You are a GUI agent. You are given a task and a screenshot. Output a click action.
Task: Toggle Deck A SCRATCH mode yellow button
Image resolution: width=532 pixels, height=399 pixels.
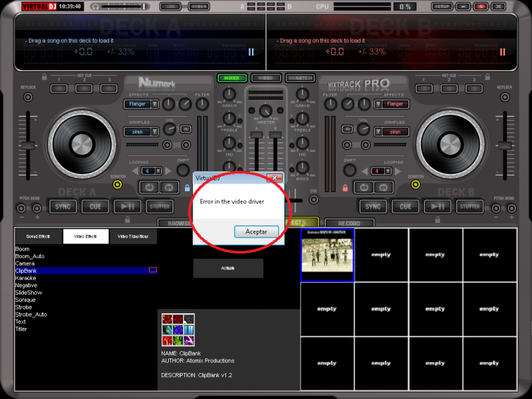tap(118, 185)
